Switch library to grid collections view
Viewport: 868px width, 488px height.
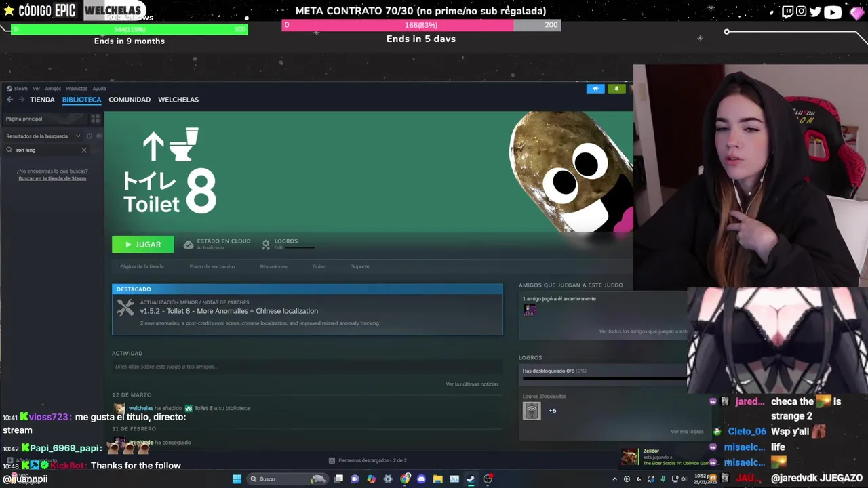pos(95,119)
